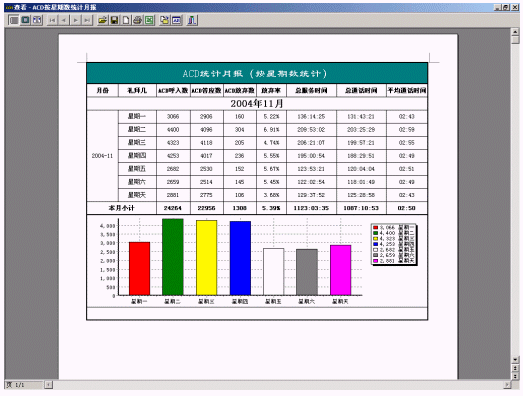Export report with the green Excel icon
The width and height of the screenshot is (523, 396).
pyautogui.click(x=149, y=20)
